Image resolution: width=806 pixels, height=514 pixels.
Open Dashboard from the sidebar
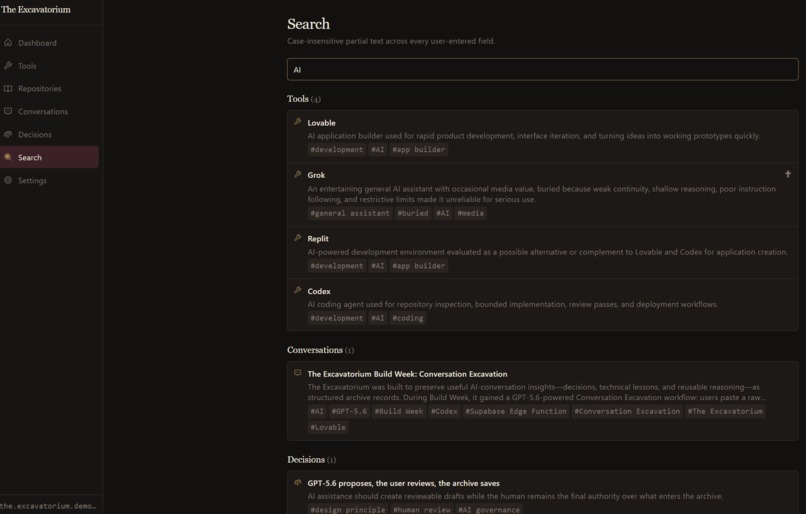pyautogui.click(x=49, y=43)
